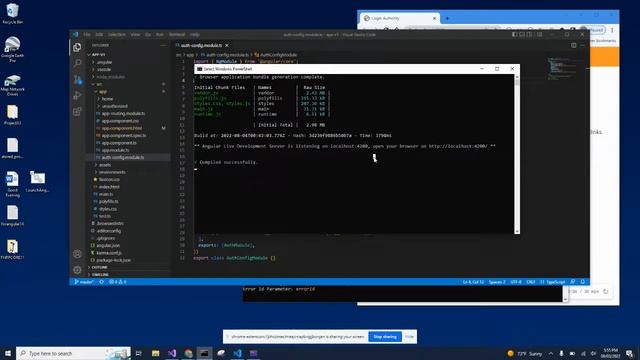Open the Selection menu in VS Code

click(x=117, y=35)
